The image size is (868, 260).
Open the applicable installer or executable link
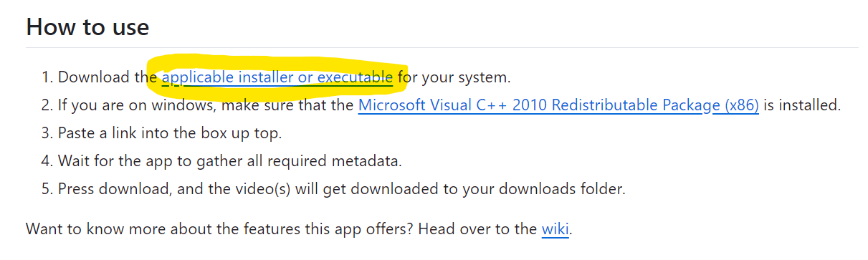(x=277, y=77)
